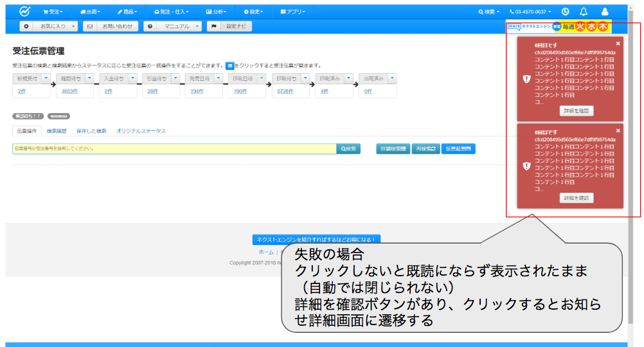Click the envelope icon beside お問い合わせ
This screenshot has height=347, width=644.
tap(89, 26)
